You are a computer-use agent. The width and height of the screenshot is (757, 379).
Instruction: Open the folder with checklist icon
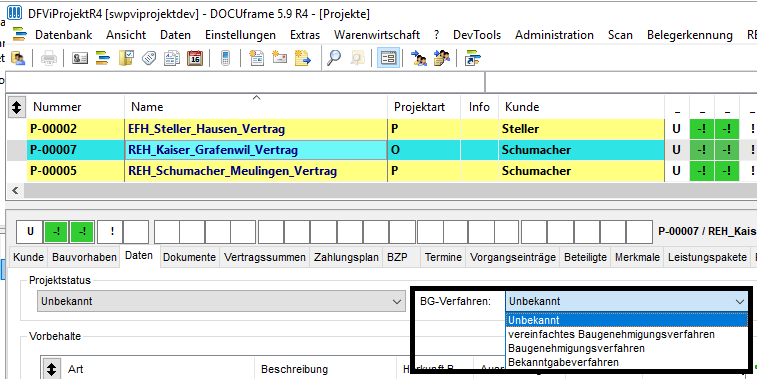[x=126, y=58]
